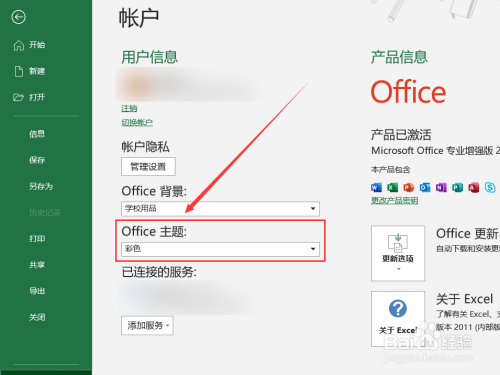Click the update options download icon

coord(398,243)
